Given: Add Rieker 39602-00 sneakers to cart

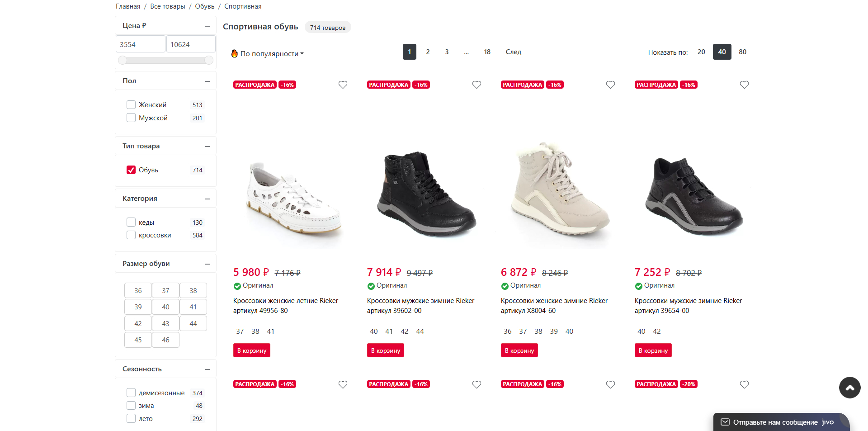Looking at the screenshot, I should click(385, 350).
